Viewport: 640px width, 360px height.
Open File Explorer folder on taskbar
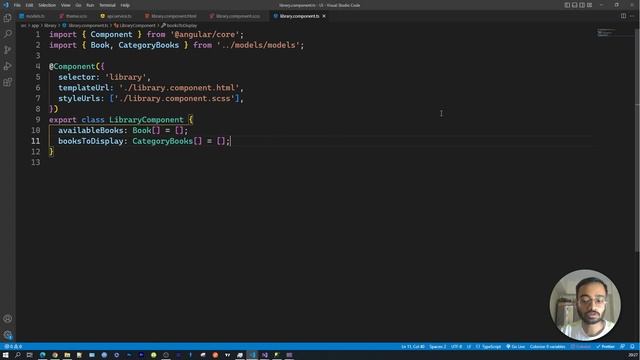[67, 355]
